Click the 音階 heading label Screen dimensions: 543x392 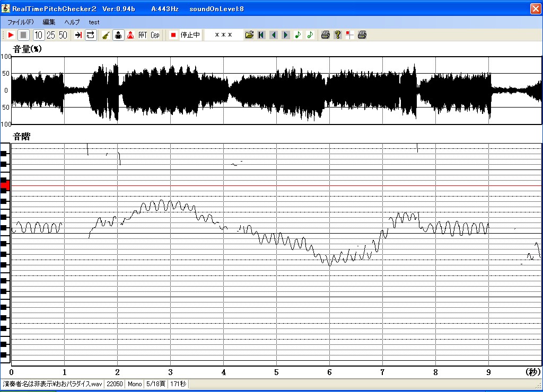tap(21, 137)
